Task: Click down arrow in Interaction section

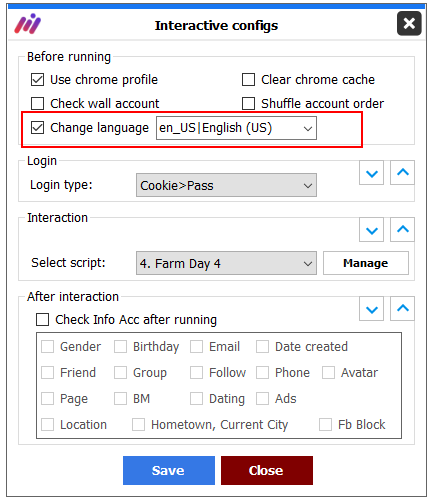Action: click(372, 230)
